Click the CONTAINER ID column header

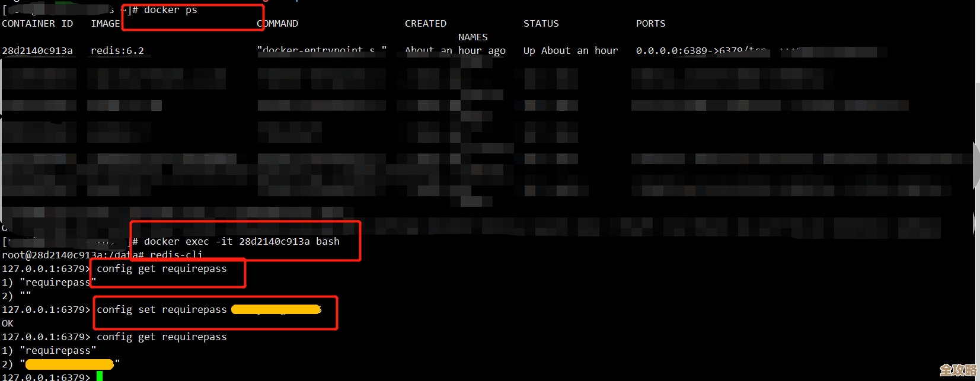click(x=37, y=24)
